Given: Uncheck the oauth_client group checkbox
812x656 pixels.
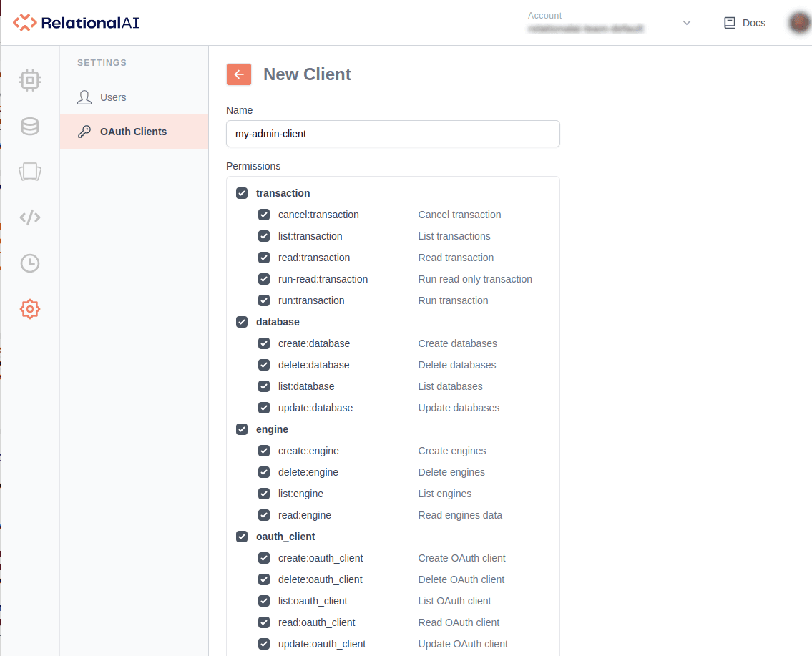Looking at the screenshot, I should [x=242, y=537].
